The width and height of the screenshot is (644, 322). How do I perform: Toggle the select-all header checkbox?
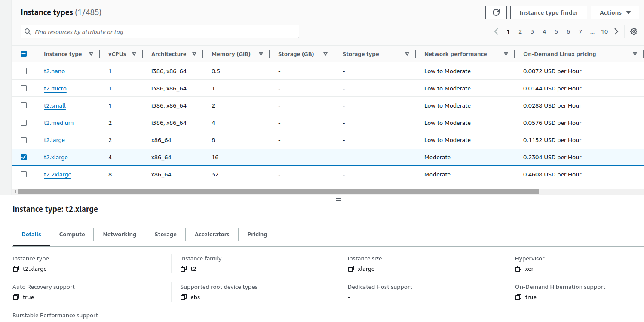(24, 54)
